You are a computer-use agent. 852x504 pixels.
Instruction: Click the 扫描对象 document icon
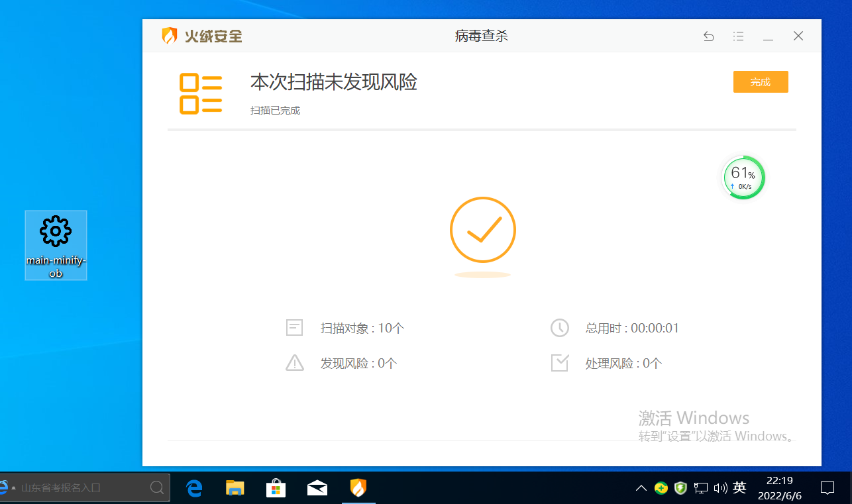(294, 328)
